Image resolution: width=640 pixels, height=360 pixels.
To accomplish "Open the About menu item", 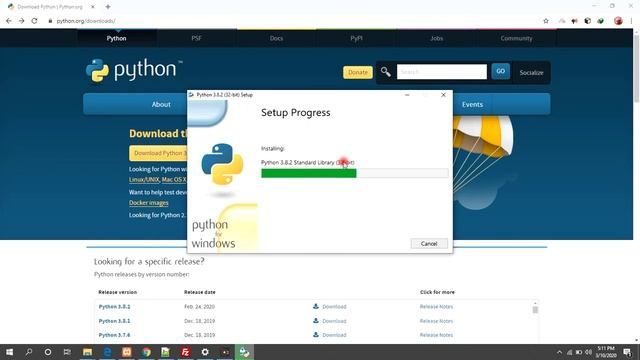I will [x=161, y=104].
